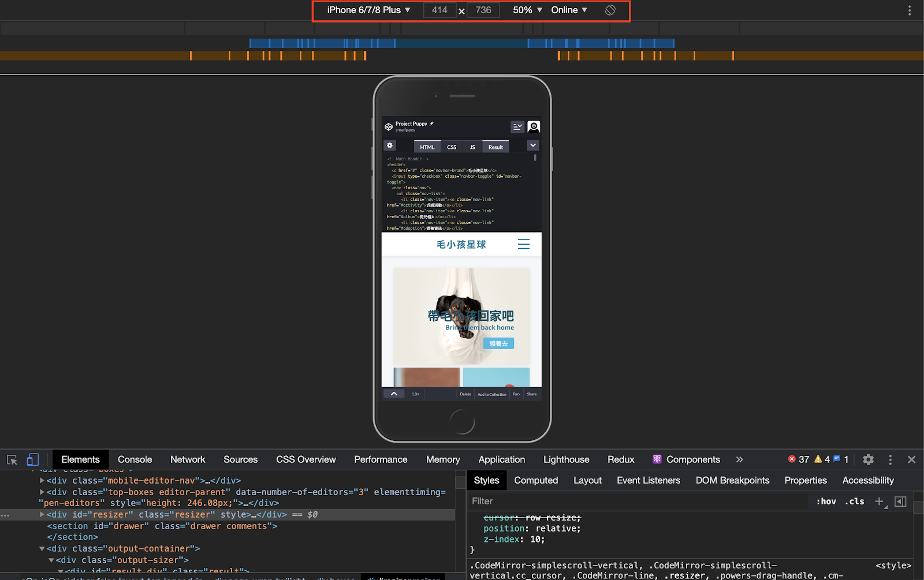
Task: Collapse the output-sizer div node
Action: 51,560
